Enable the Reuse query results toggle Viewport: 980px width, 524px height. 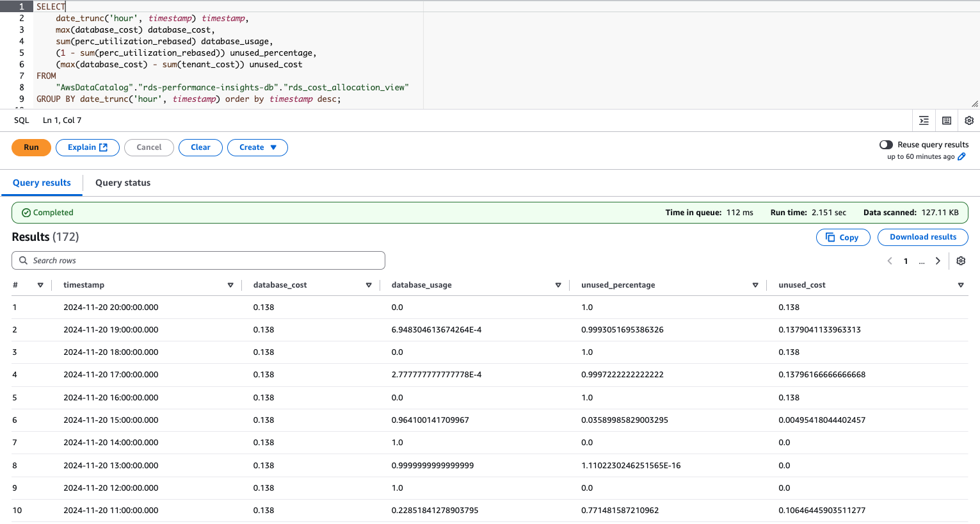(886, 144)
